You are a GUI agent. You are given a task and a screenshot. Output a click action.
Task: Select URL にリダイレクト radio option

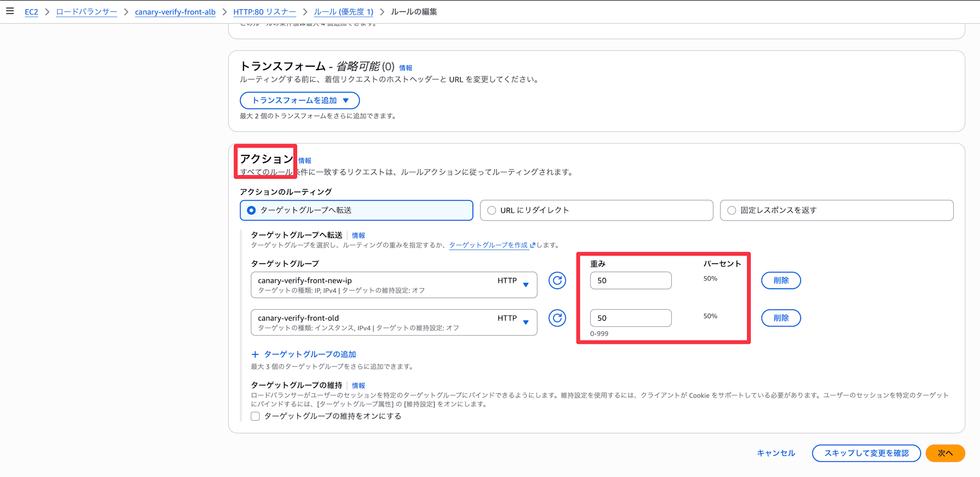click(x=596, y=210)
